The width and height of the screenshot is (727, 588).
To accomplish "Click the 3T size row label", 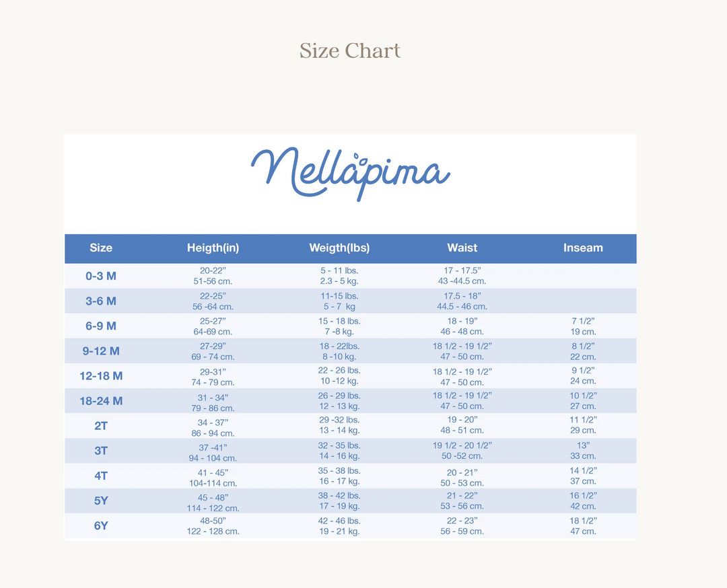I will 101,451.
